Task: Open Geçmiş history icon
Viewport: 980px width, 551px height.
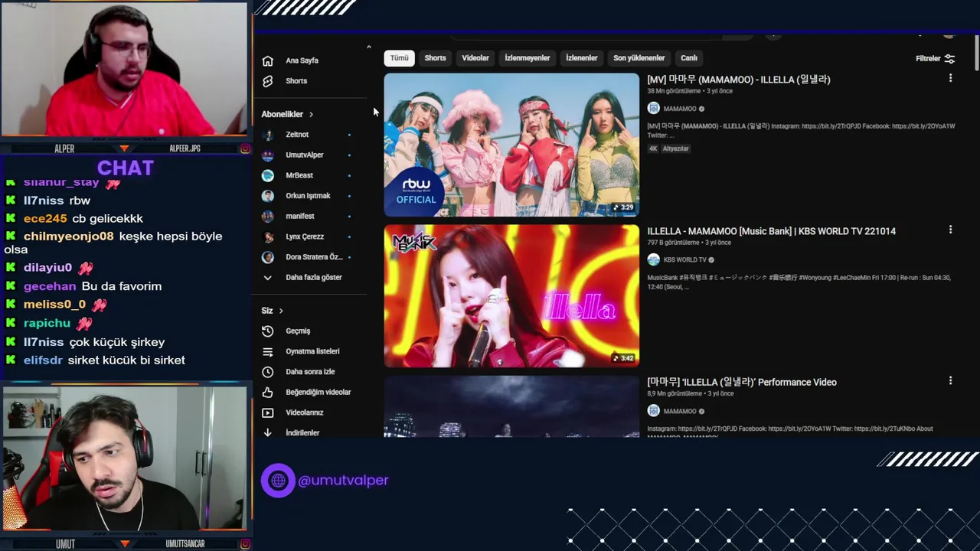Action: 267,331
